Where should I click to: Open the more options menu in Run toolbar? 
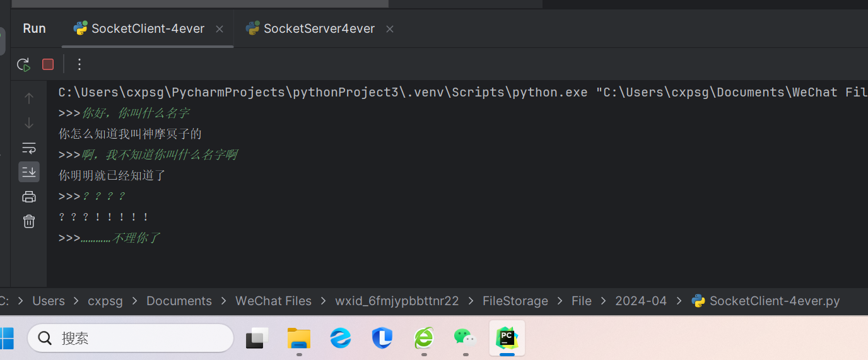point(79,64)
